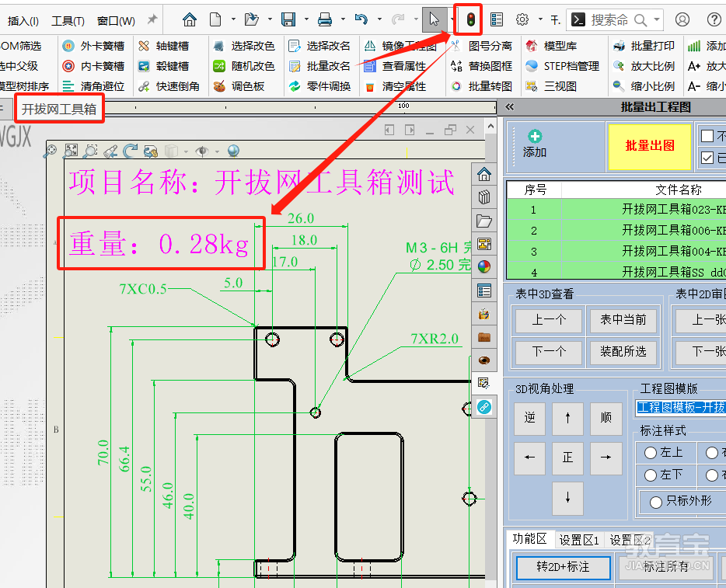Open the 工具(T) menu
This screenshot has height=588, width=726.
68,21
